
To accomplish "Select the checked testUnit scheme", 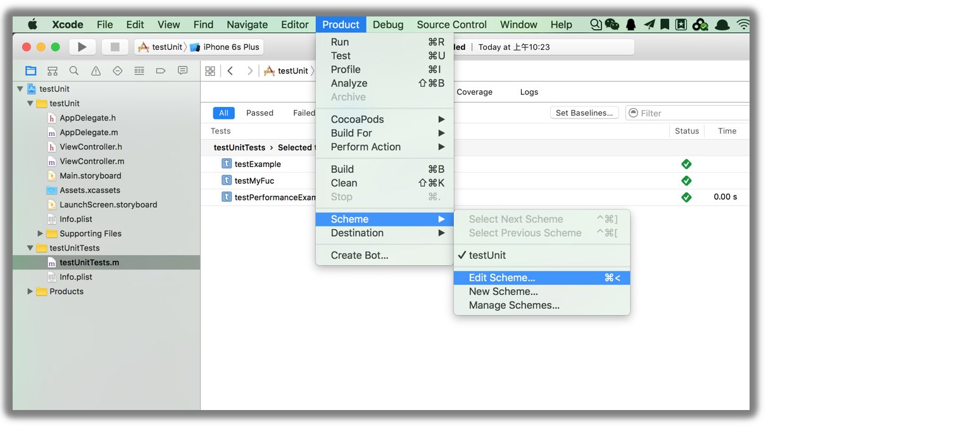I will click(x=487, y=256).
